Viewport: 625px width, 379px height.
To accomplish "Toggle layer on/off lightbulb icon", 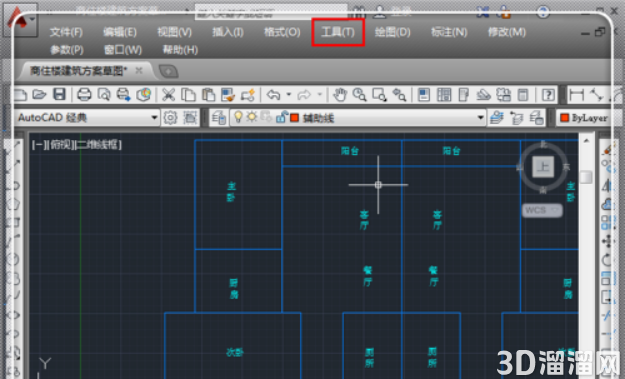I will click(x=238, y=117).
